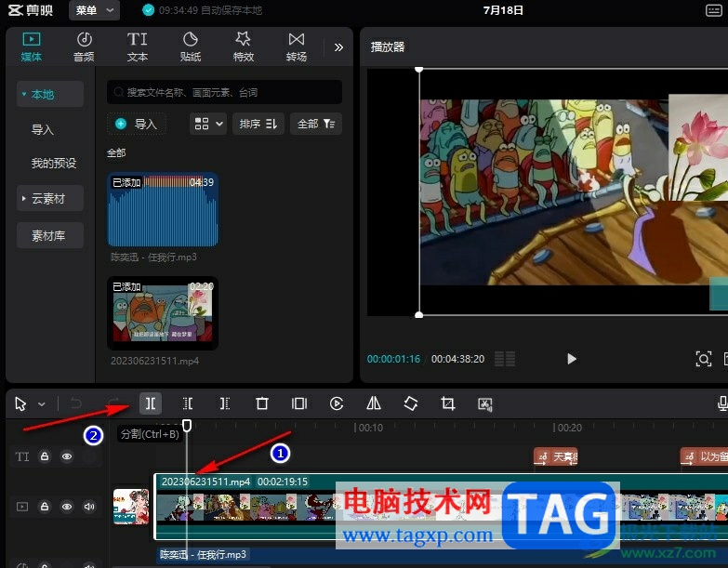Open the 菜单 menu dropdown

tap(94, 10)
